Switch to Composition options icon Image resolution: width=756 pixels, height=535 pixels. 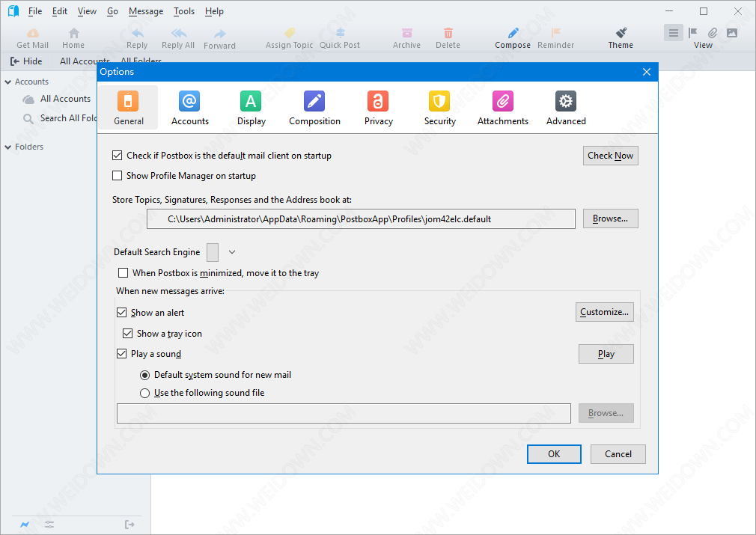coord(314,101)
